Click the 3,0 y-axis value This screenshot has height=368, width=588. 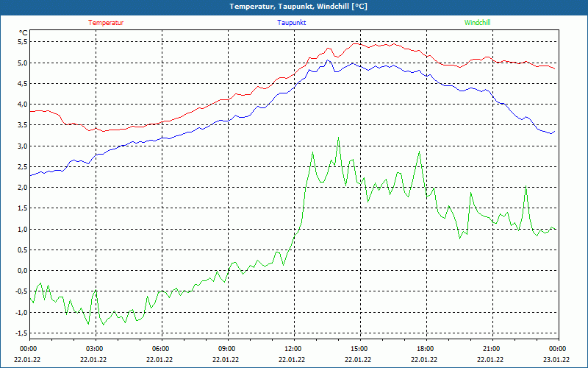click(23, 146)
